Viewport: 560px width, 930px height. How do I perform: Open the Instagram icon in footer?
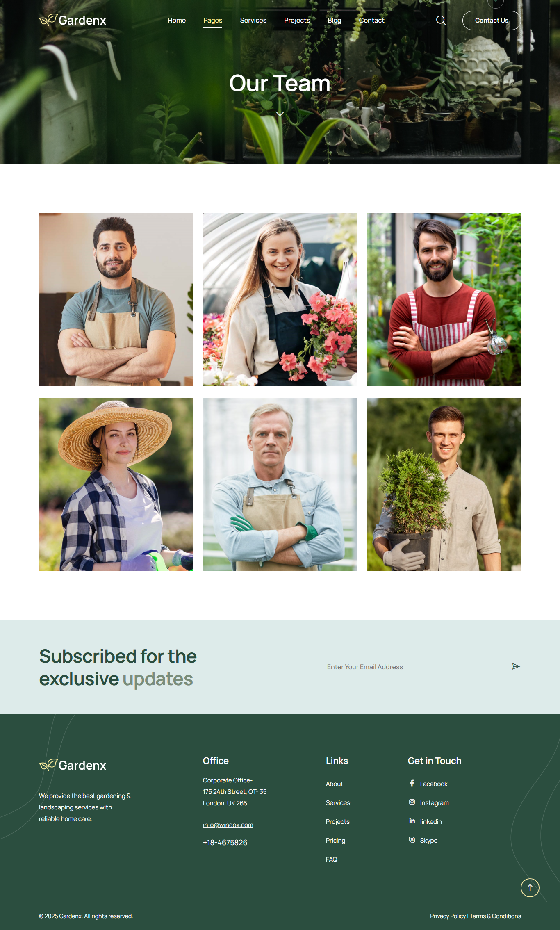pos(412,802)
